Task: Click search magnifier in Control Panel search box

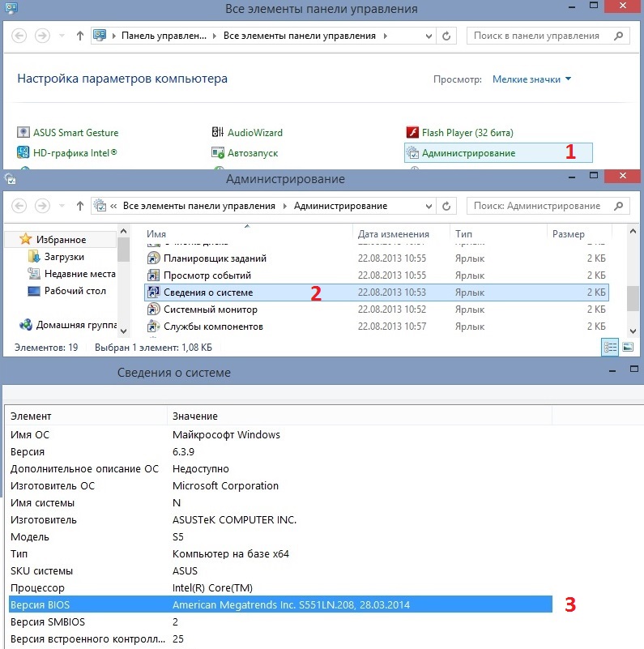Action: pyautogui.click(x=619, y=36)
